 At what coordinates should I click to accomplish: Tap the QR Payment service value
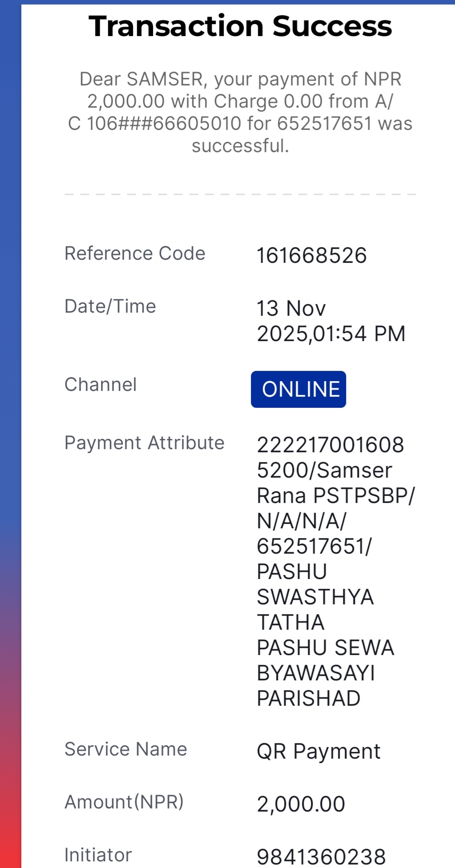click(318, 752)
